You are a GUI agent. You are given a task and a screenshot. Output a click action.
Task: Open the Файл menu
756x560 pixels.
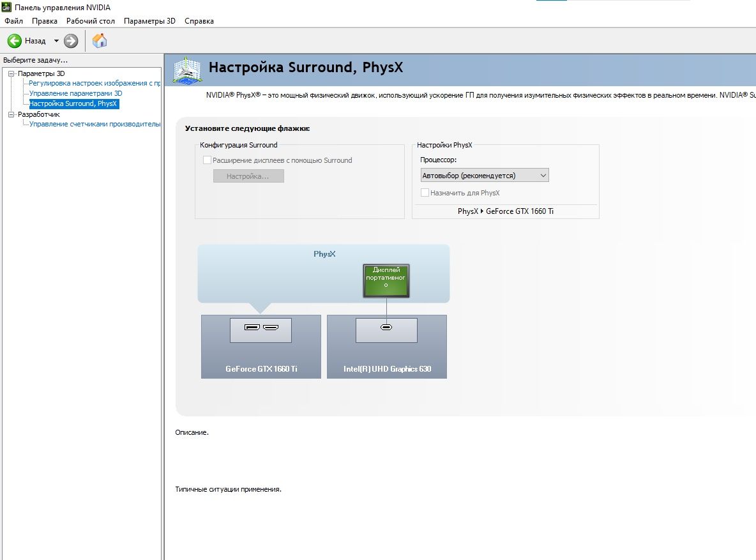tap(14, 21)
